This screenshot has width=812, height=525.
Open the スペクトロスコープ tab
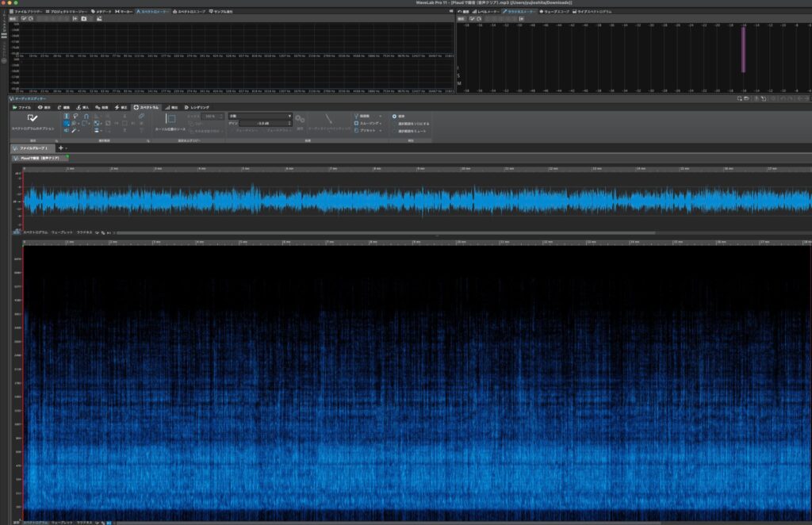click(190, 11)
